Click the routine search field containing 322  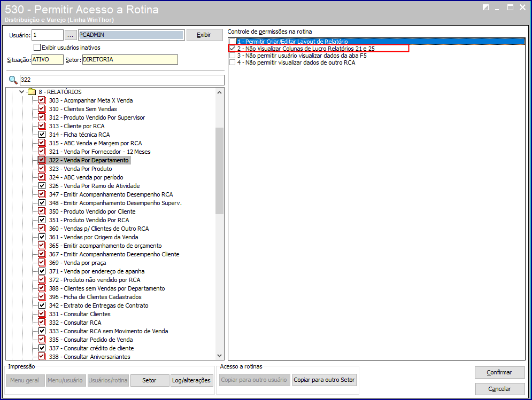coord(122,80)
